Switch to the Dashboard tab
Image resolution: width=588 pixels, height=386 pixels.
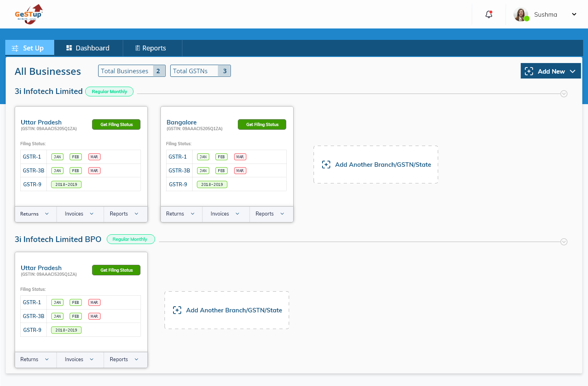tap(88, 48)
